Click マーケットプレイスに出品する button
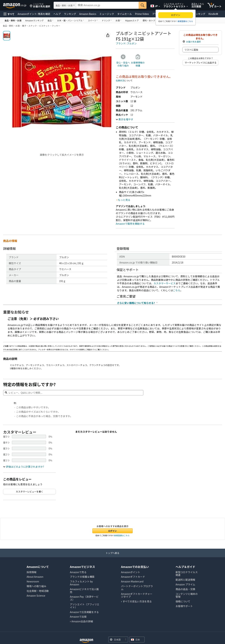Screen dimensions: 225x644 pos(200,63)
